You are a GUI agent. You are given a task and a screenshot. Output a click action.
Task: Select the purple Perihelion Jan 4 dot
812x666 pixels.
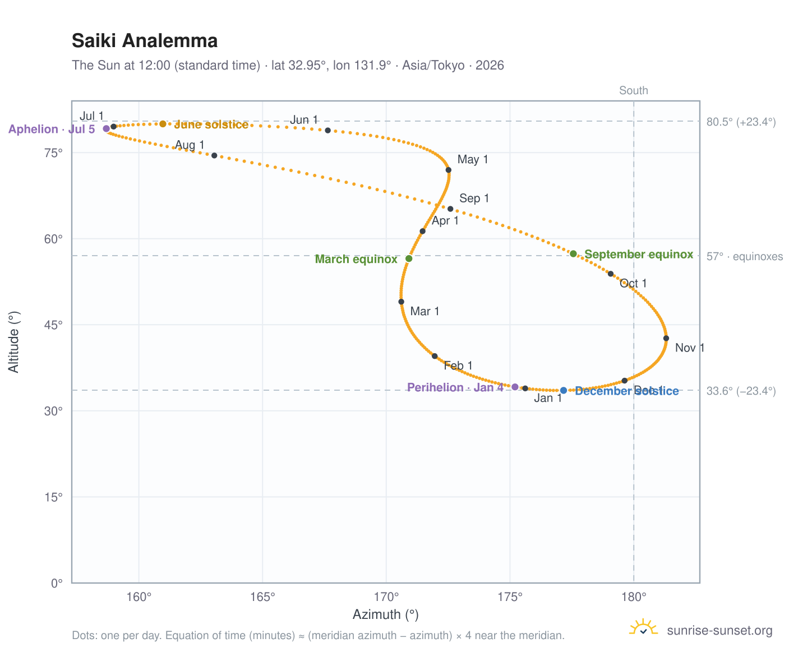click(515, 387)
